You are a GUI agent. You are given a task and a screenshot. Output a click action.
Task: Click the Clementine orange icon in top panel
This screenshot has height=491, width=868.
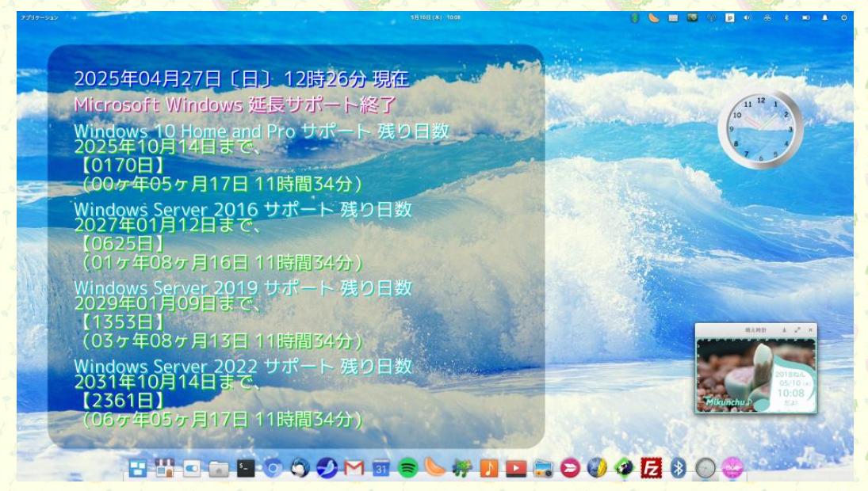click(x=654, y=17)
